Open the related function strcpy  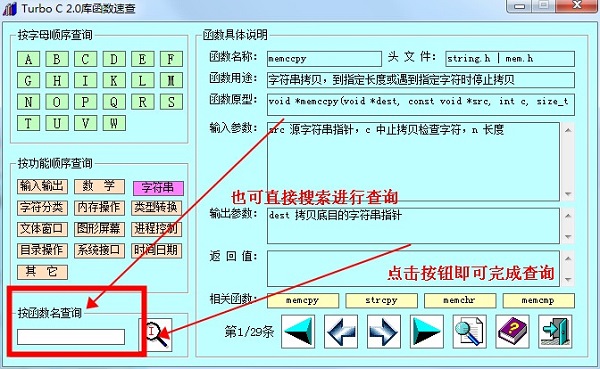point(382,300)
